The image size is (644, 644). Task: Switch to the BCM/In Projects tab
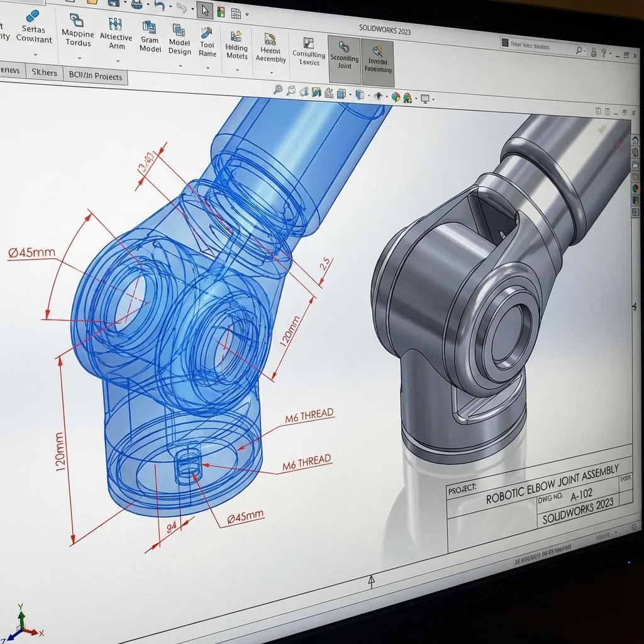[x=96, y=76]
